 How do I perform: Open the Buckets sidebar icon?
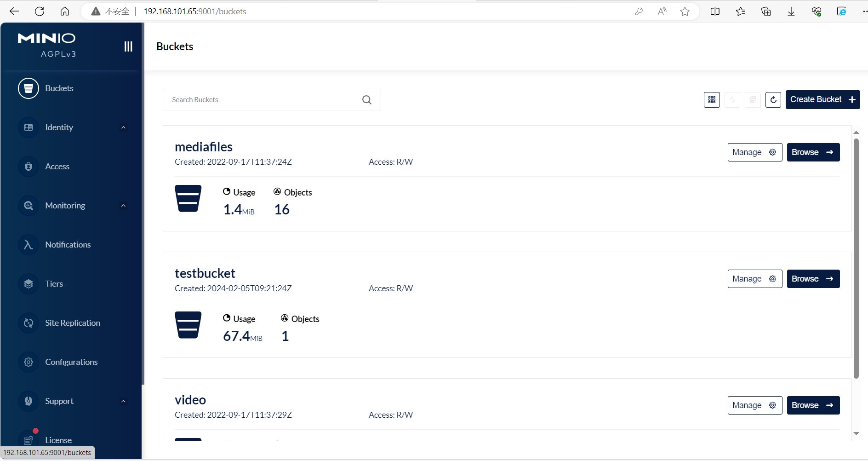(x=29, y=88)
